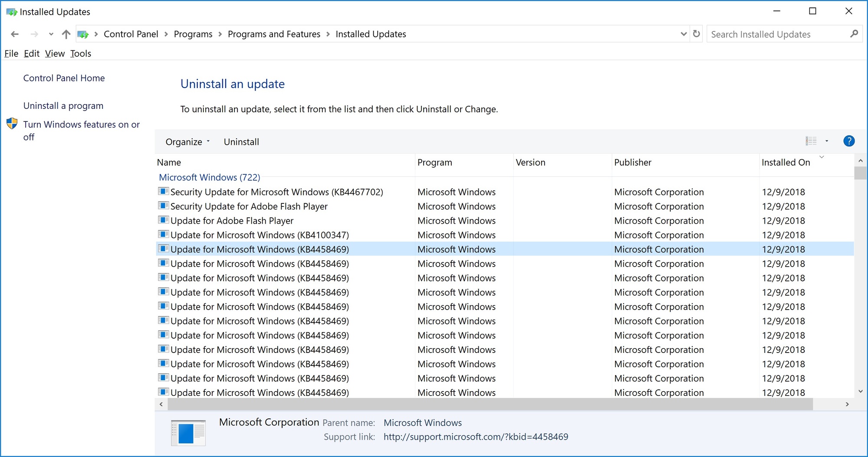Viewport: 868px width, 457px height.
Task: Click the Control Panel icon in address bar
Action: [x=83, y=34]
